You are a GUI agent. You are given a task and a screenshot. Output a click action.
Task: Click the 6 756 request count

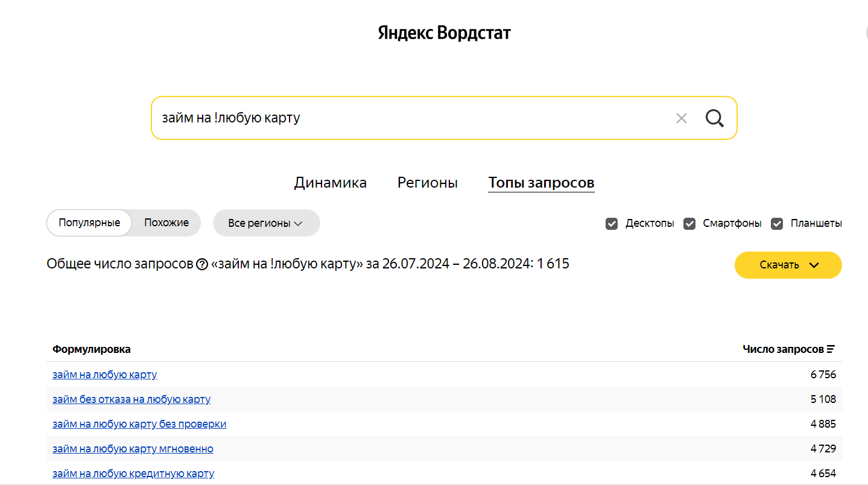823,375
